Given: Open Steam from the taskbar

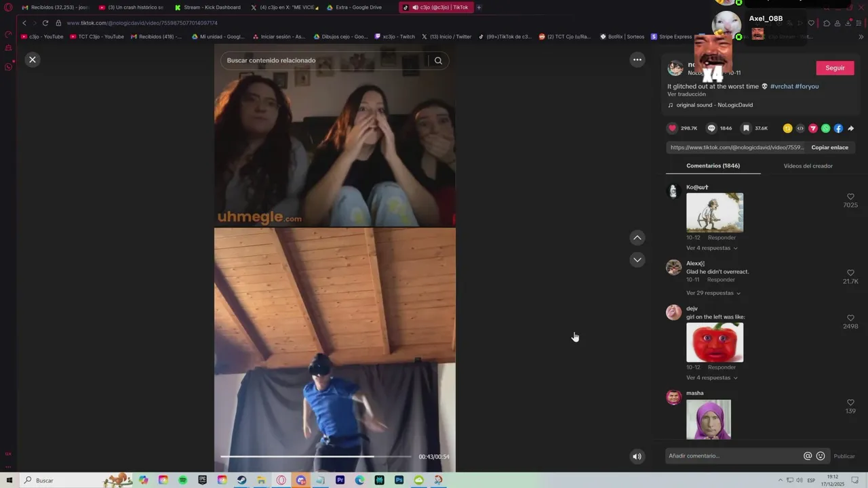Looking at the screenshot, I should click(241, 480).
